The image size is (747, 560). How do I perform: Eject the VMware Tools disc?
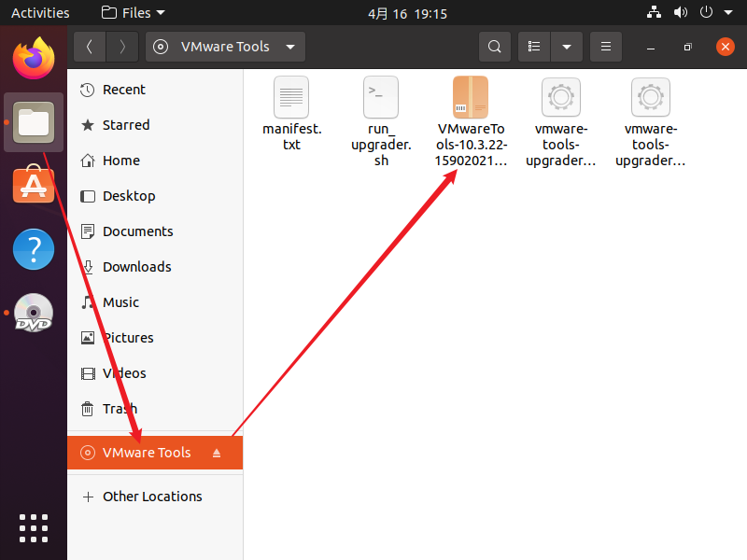point(217,453)
